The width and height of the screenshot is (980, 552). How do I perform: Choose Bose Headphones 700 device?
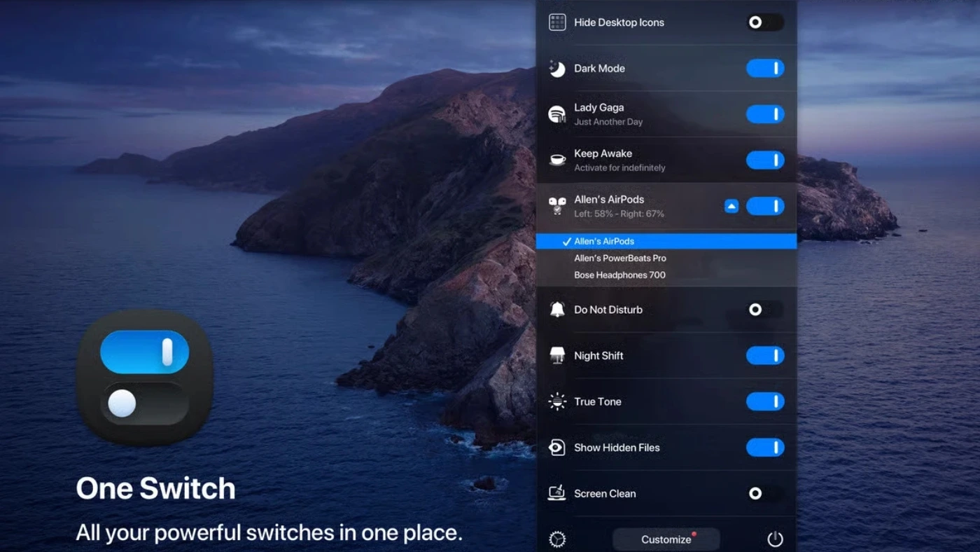[x=619, y=275]
